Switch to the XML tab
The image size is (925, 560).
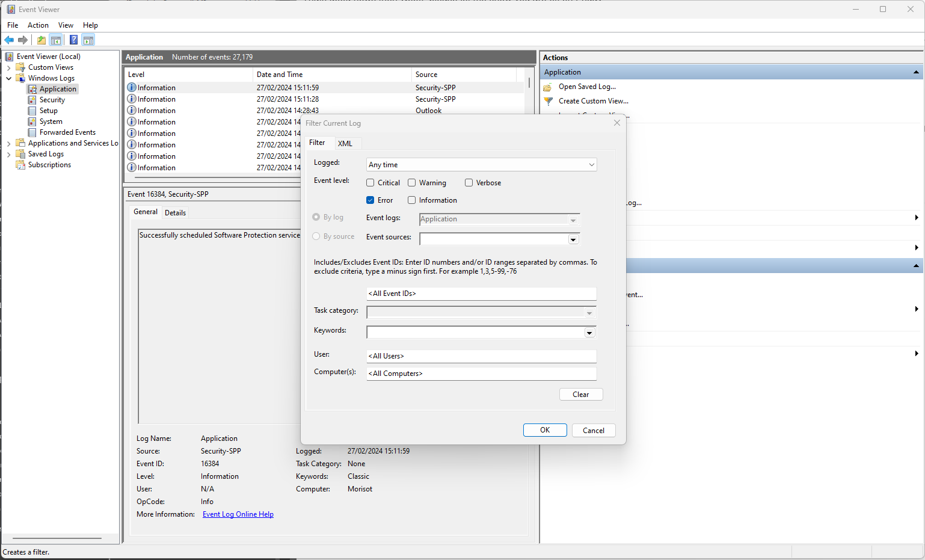(345, 144)
